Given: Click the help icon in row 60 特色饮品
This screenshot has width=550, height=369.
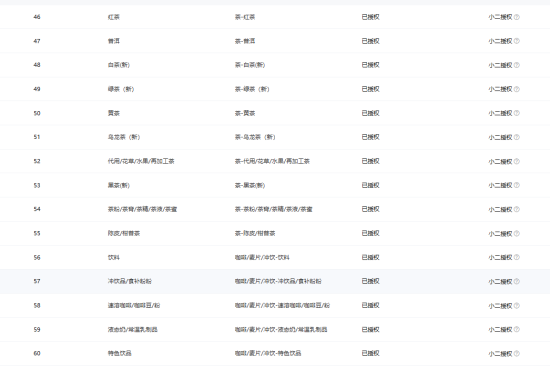Looking at the screenshot, I should pos(517,354).
